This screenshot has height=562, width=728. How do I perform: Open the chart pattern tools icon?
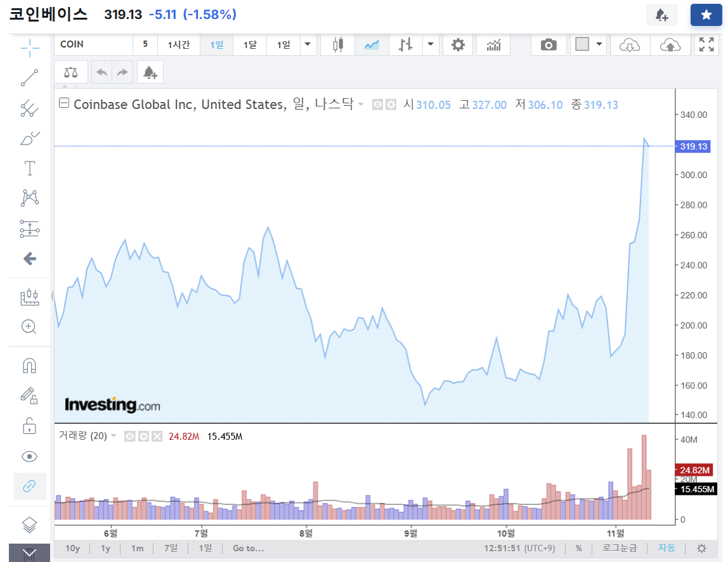point(30,297)
